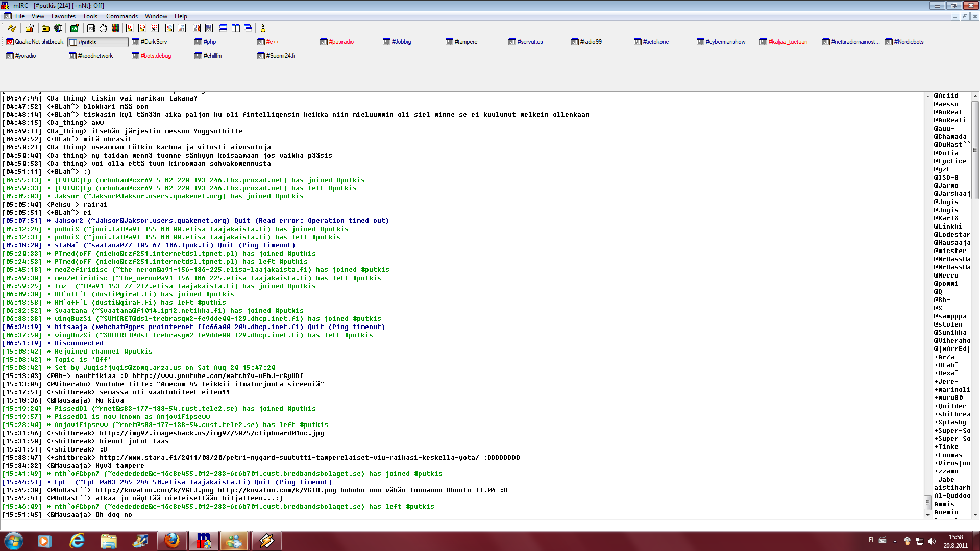980x551 pixels.
Task: Select user @Mausaaja in nick list
Action: click(x=952, y=243)
